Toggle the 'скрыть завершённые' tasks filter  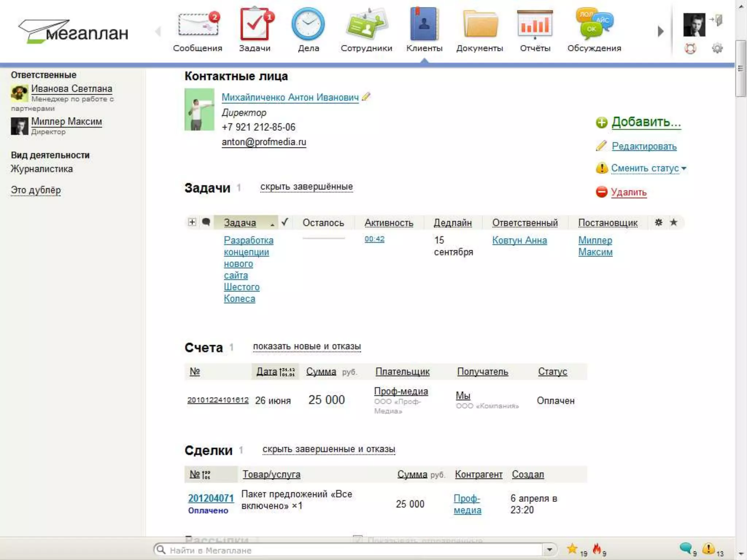pyautogui.click(x=306, y=187)
